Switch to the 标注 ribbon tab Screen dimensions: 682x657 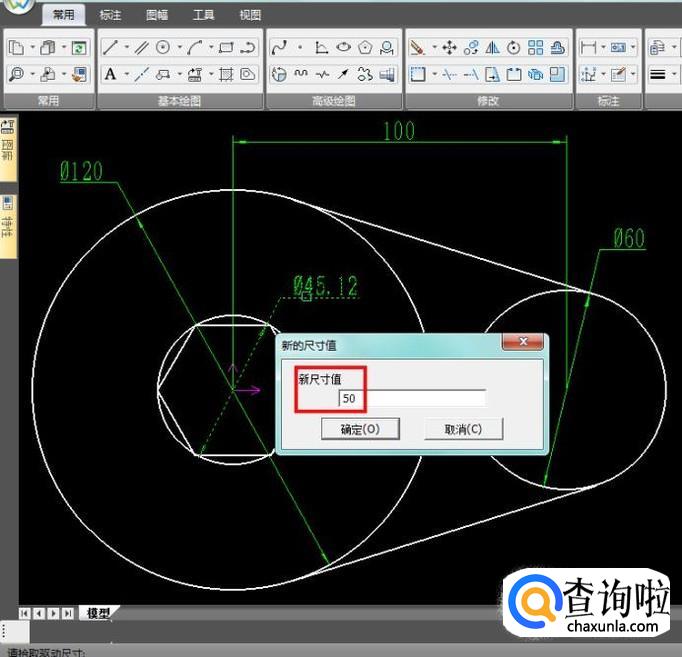[x=110, y=15]
